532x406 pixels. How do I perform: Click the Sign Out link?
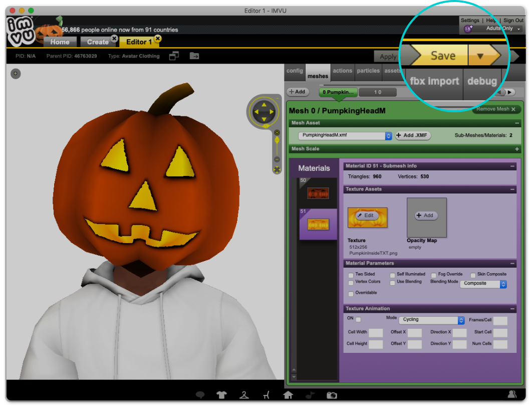(x=513, y=21)
